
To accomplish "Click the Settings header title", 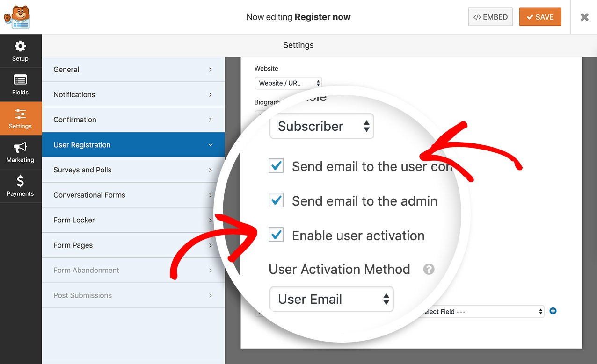I will click(298, 45).
